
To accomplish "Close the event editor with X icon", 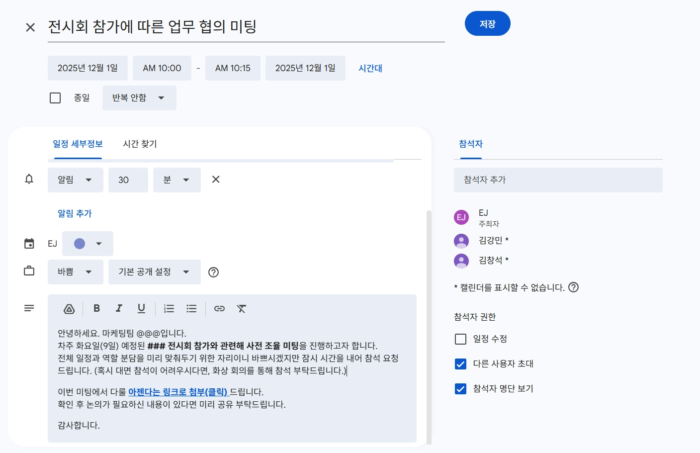I will pyautogui.click(x=30, y=27).
